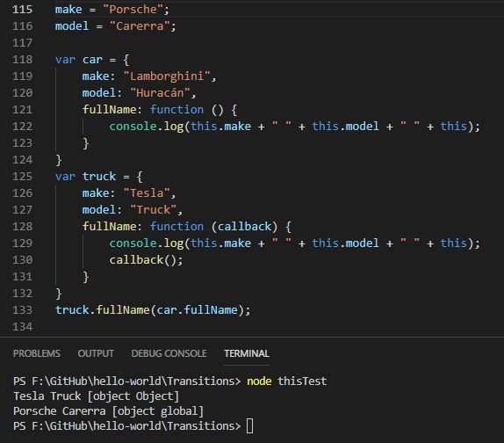Image resolution: width=504 pixels, height=443 pixels.
Task: Click the TERMINAL tab
Action: (247, 353)
